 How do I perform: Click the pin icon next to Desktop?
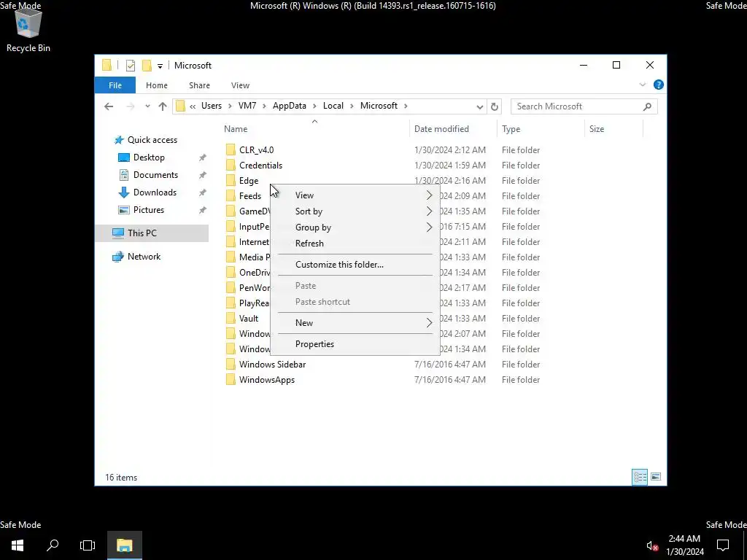point(203,157)
